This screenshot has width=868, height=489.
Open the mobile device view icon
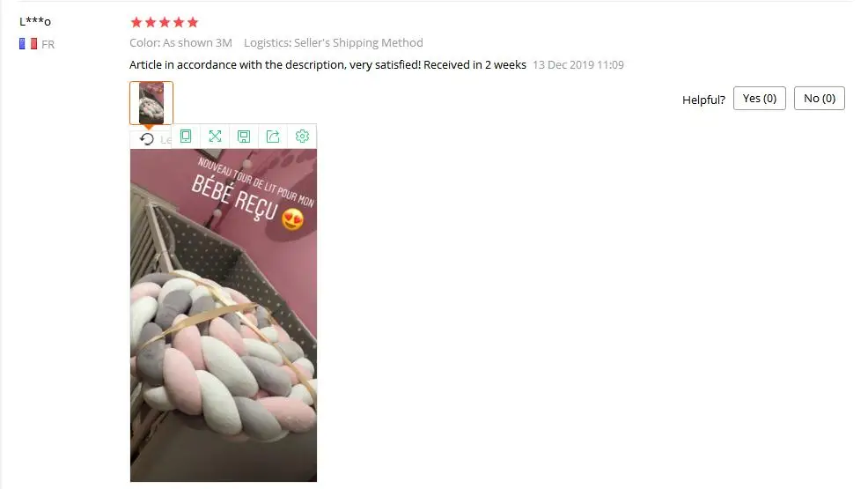click(x=186, y=137)
